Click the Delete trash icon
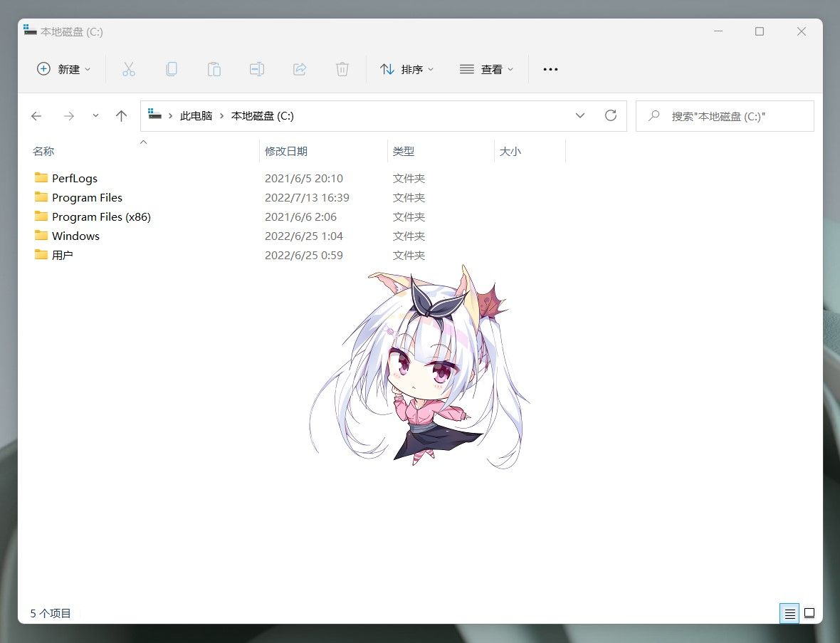 342,69
